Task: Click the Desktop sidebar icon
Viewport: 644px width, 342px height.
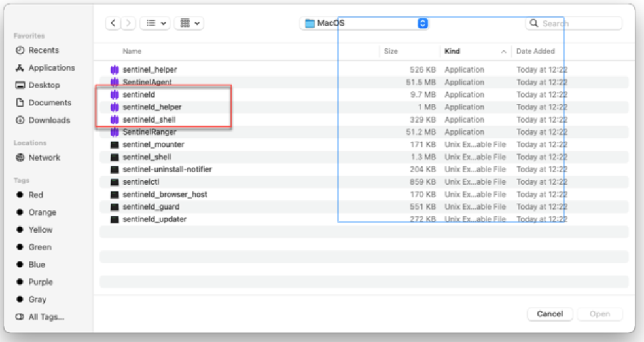Action: [x=20, y=85]
